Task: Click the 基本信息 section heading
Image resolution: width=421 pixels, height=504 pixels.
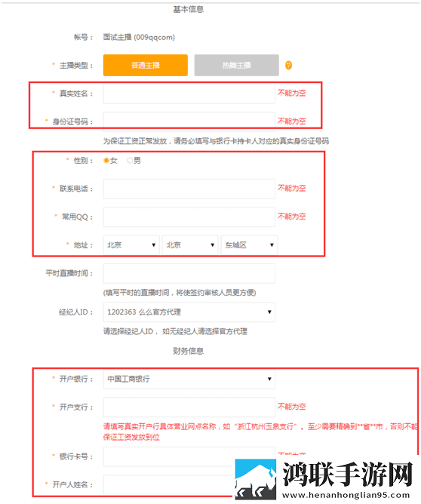Action: pyautogui.click(x=189, y=9)
